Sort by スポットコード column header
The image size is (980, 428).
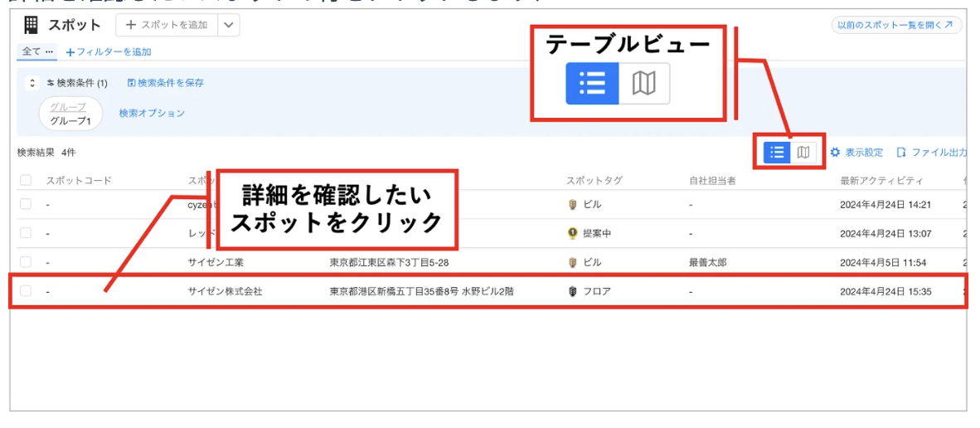[79, 181]
